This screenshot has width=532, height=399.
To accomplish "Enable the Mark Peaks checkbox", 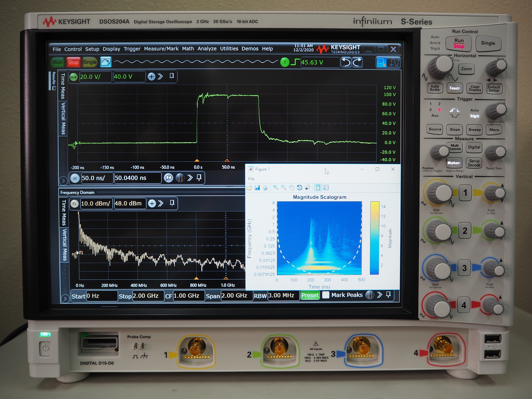I will pos(326,295).
